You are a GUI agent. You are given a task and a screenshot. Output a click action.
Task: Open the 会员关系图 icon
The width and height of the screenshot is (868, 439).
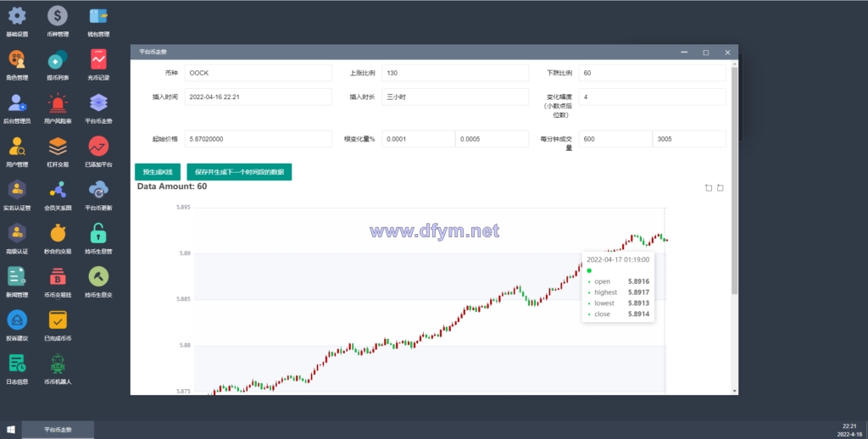tap(58, 190)
